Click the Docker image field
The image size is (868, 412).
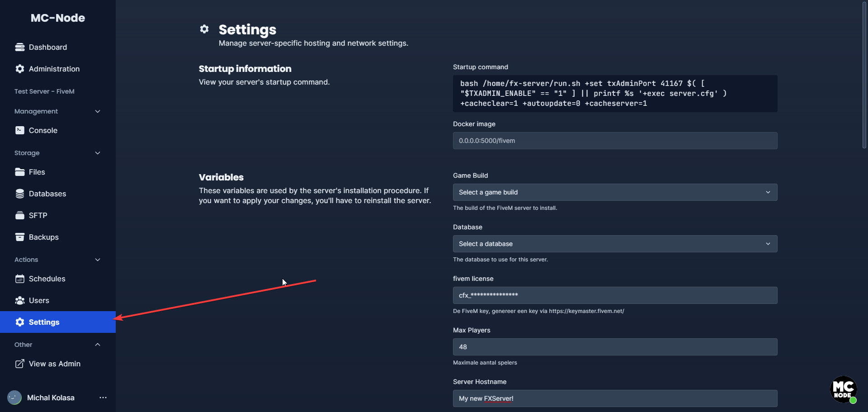tap(615, 141)
